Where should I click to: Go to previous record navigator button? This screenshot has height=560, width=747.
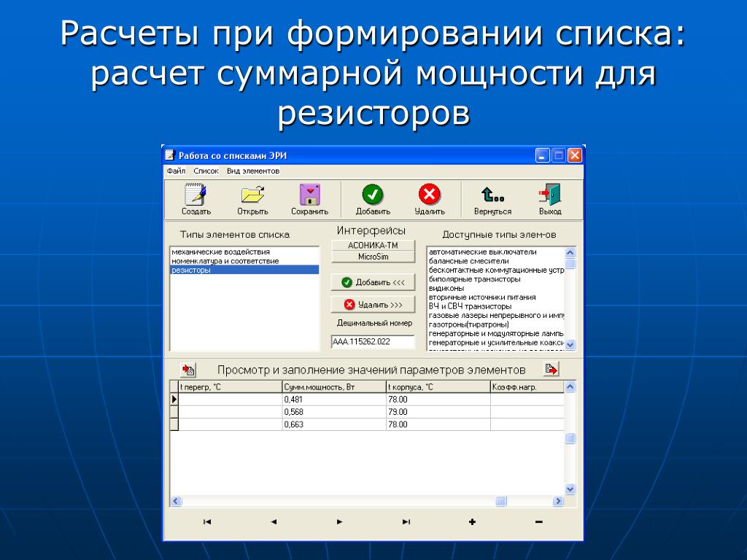[274, 522]
